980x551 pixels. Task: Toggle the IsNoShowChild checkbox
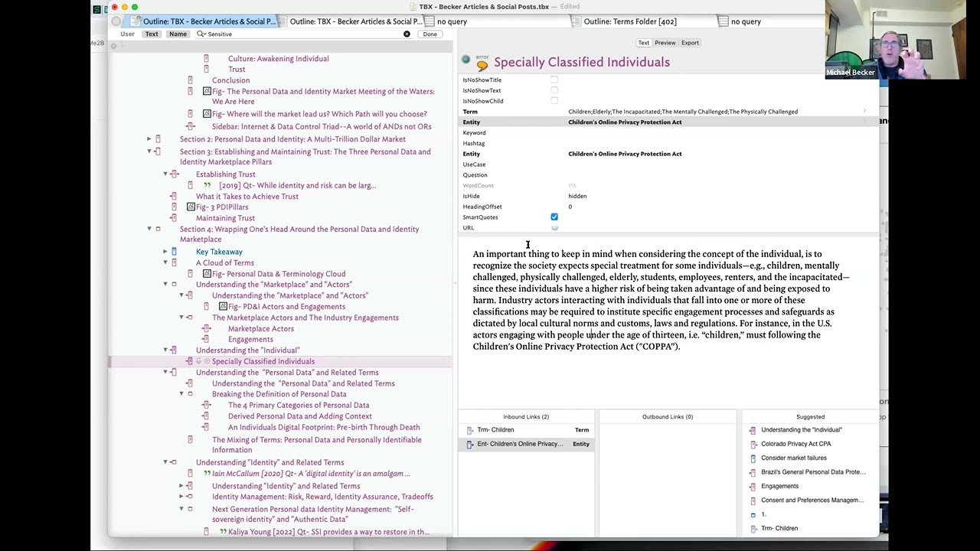coord(554,101)
